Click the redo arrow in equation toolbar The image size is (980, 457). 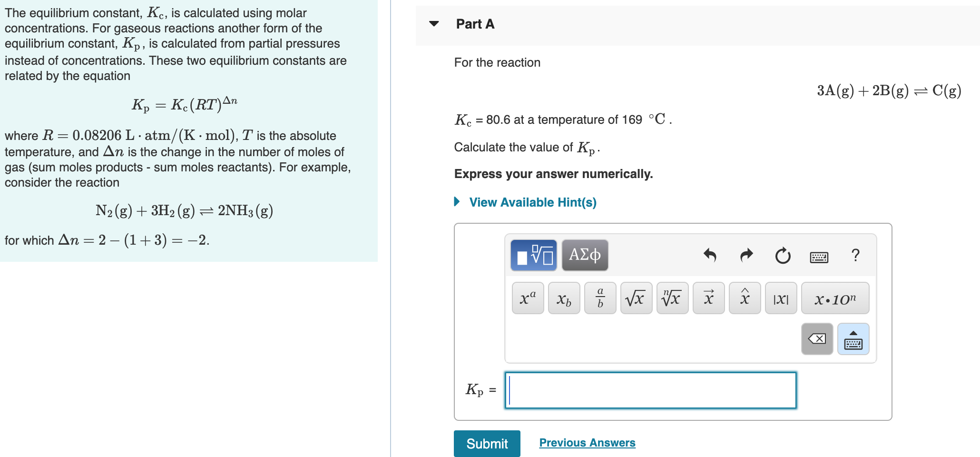coord(746,256)
